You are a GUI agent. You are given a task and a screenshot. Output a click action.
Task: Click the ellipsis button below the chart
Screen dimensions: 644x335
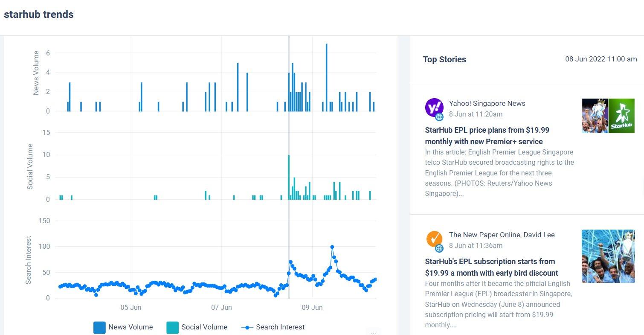pos(373,332)
